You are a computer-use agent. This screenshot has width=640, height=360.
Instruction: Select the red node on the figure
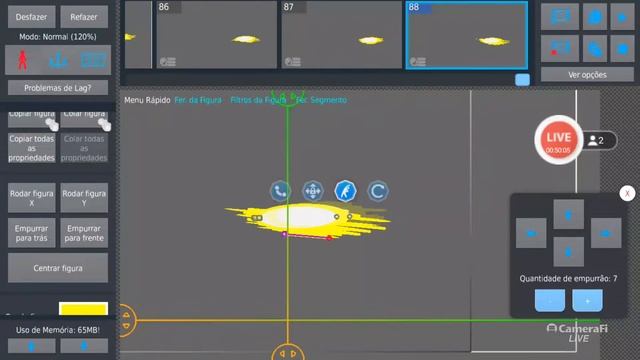(329, 238)
